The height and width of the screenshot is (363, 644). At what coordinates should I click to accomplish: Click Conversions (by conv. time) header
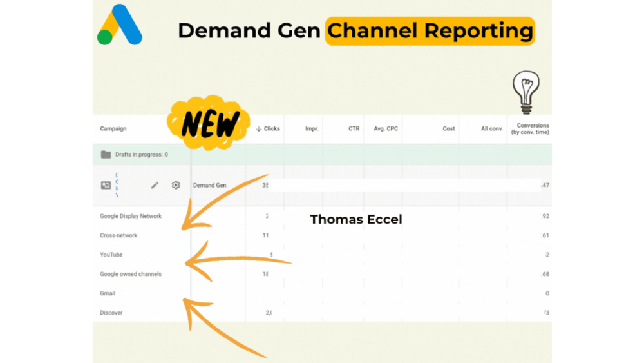(530, 129)
